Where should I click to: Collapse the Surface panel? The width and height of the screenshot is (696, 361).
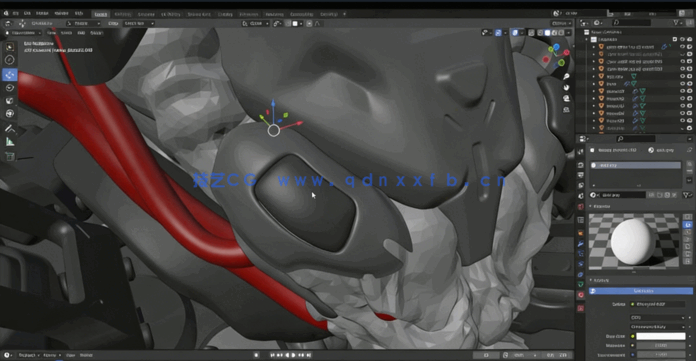pos(591,281)
